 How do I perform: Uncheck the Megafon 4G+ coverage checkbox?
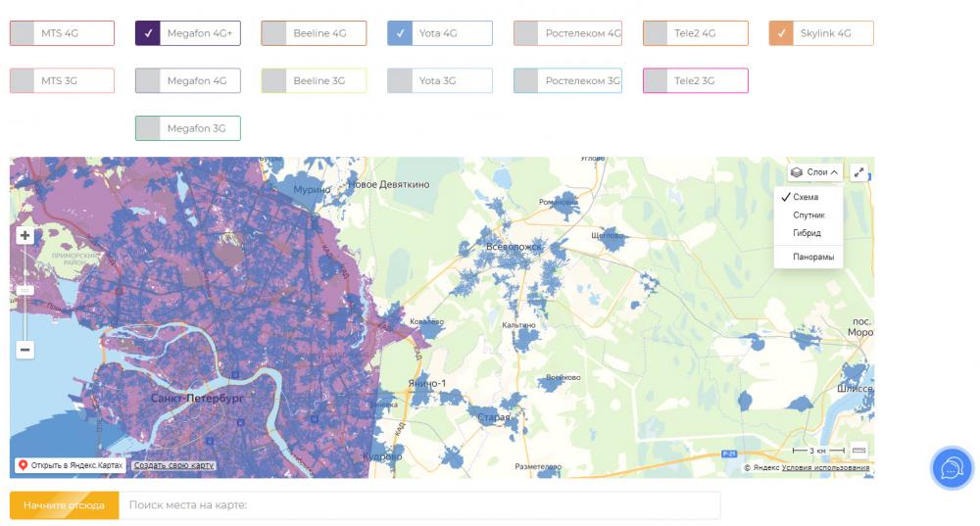149,33
